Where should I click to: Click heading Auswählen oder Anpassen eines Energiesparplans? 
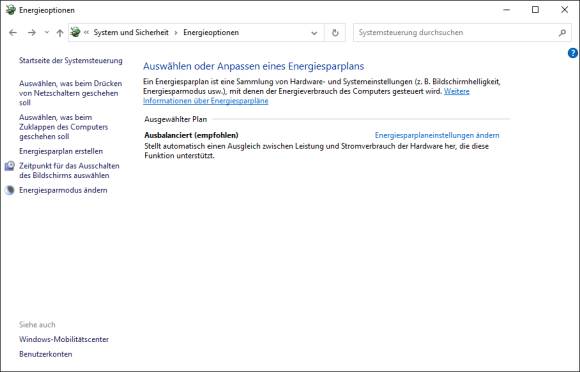[254, 66]
